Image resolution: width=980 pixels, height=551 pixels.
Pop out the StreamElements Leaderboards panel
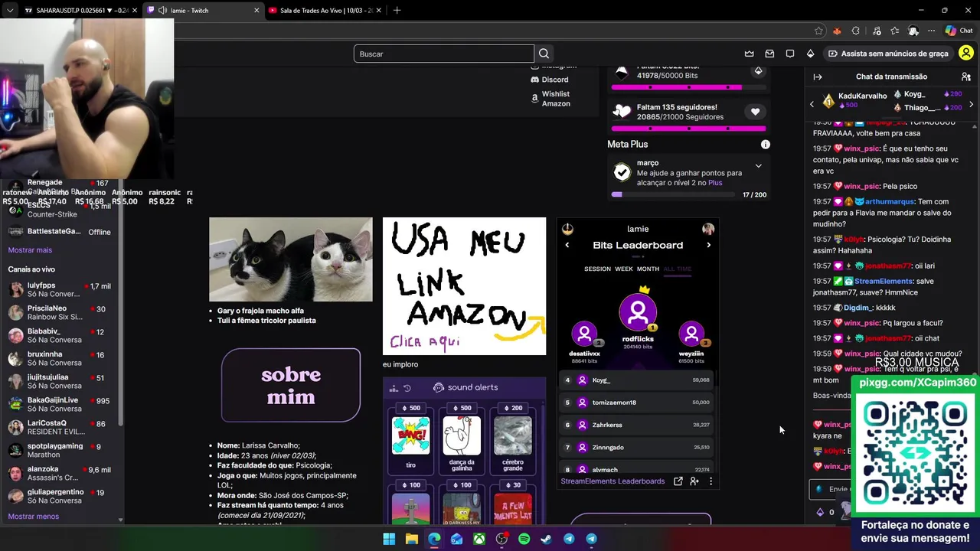tap(678, 481)
